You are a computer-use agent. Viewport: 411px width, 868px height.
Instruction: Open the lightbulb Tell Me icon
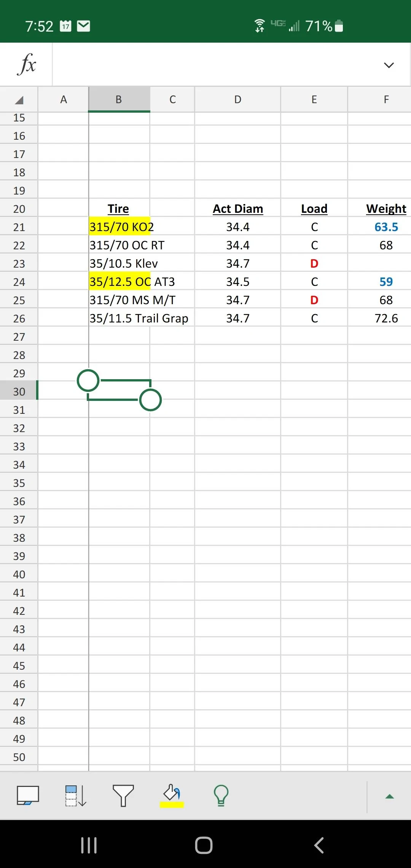(221, 796)
